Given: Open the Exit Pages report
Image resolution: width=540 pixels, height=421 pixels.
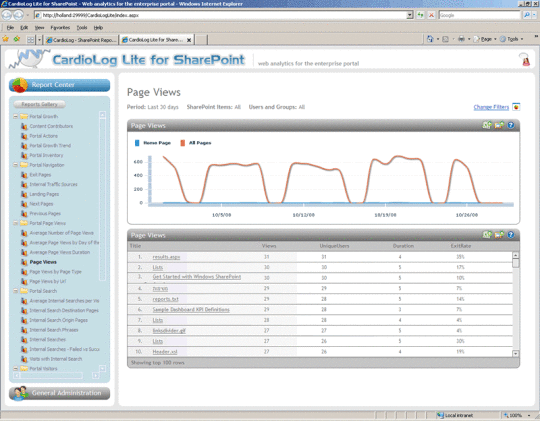Looking at the screenshot, I should 40,175.
